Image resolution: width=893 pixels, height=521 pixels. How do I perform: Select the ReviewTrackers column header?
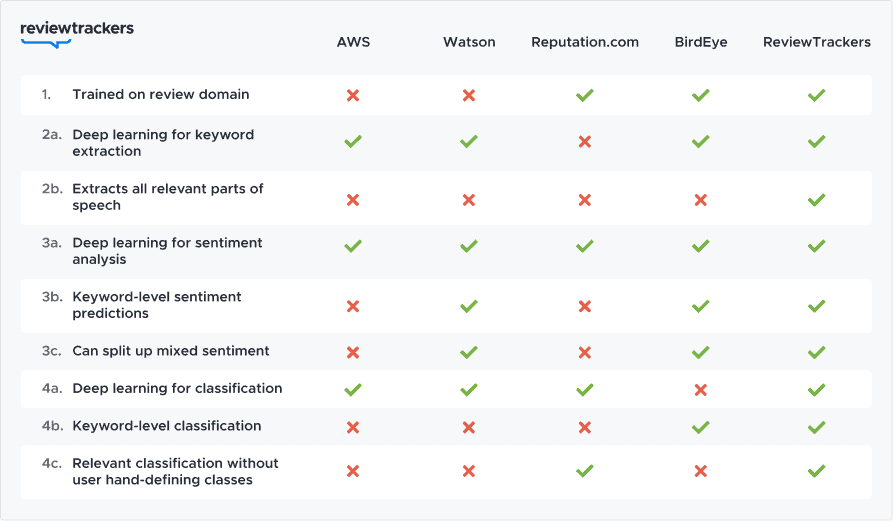[x=817, y=43]
